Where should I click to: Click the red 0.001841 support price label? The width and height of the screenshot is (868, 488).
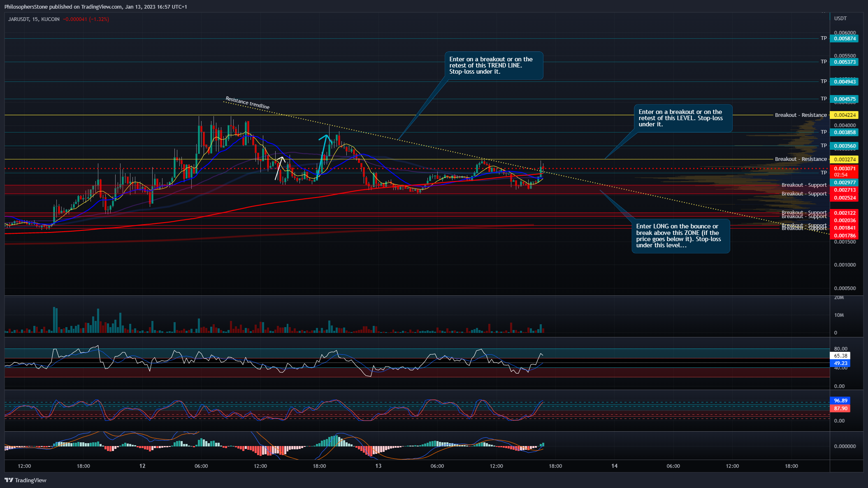(x=844, y=228)
